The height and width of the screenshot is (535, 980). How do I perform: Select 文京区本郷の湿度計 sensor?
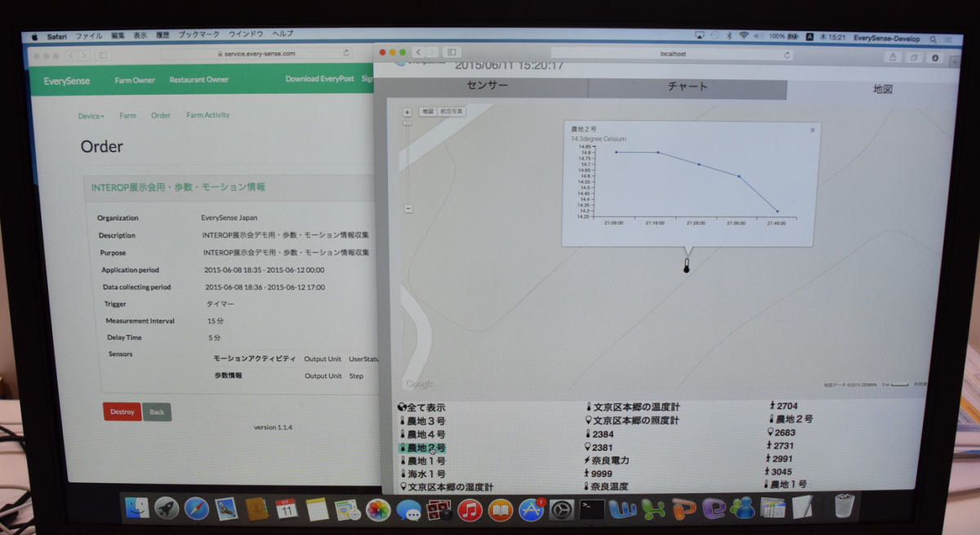(x=447, y=487)
